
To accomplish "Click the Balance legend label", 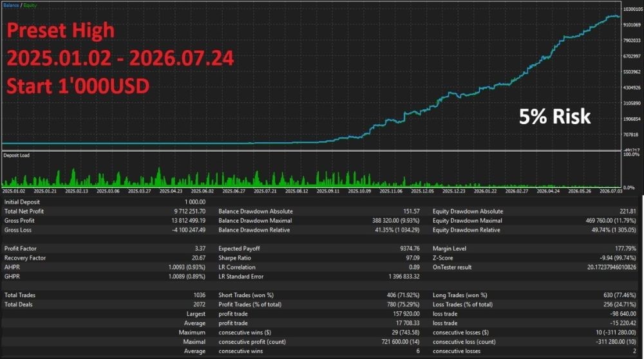I will (11, 5).
